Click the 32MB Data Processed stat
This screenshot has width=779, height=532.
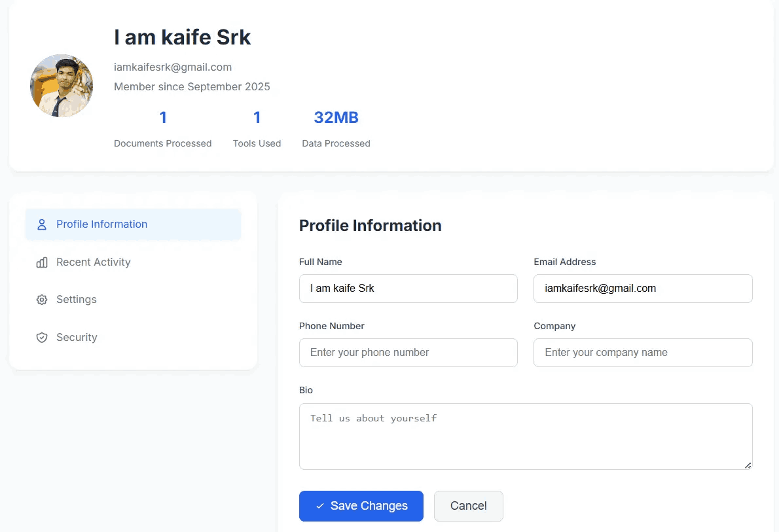(x=336, y=118)
